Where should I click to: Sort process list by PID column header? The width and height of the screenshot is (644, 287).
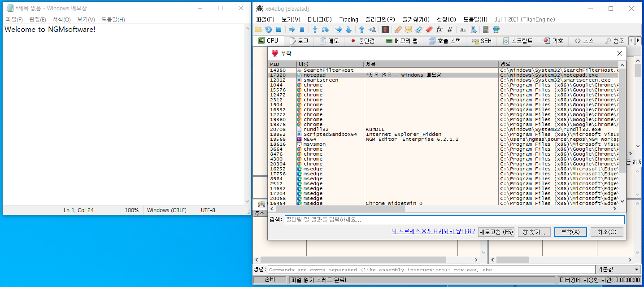tap(283, 64)
